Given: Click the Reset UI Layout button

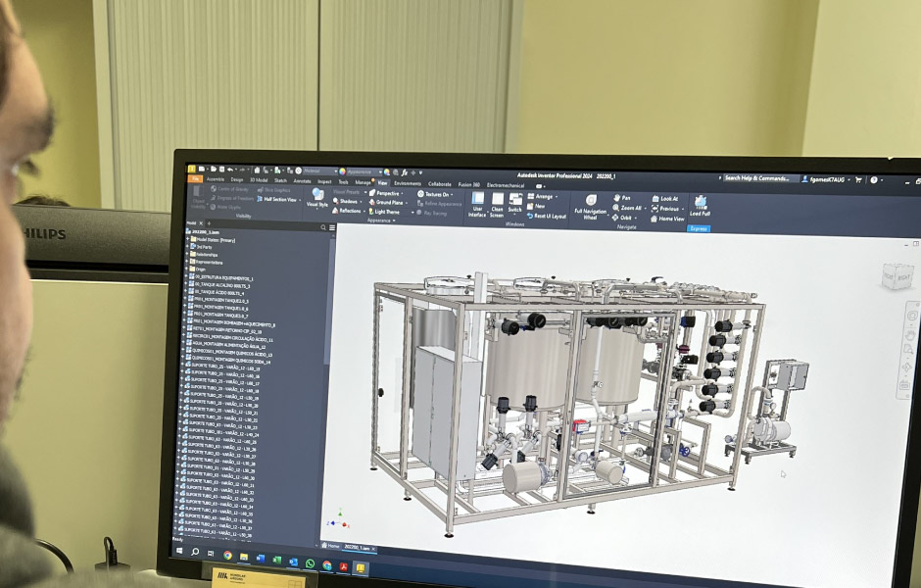Looking at the screenshot, I should coord(547,216).
